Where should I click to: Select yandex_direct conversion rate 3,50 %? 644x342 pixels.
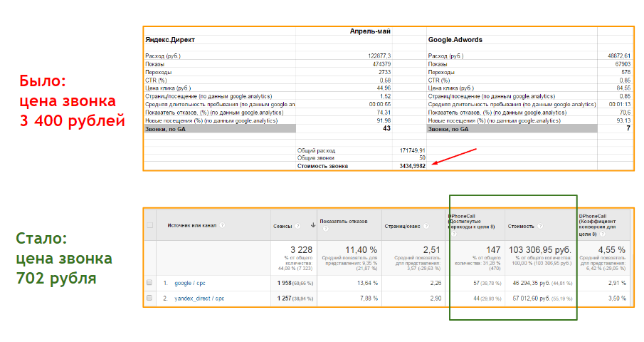tap(617, 299)
